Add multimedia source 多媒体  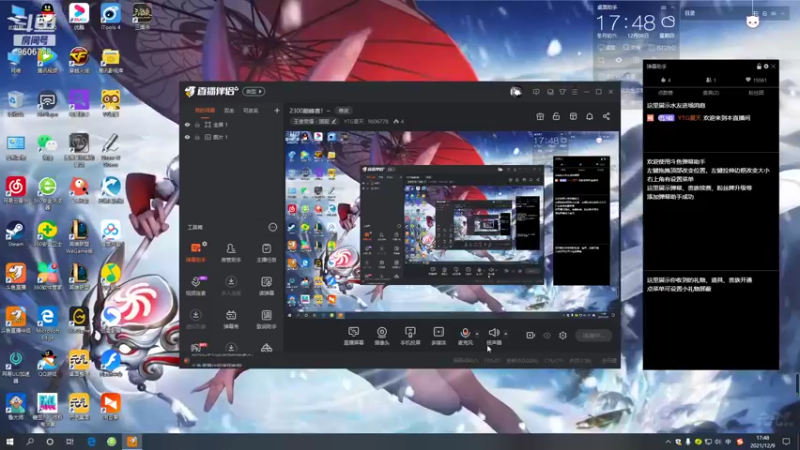(438, 336)
